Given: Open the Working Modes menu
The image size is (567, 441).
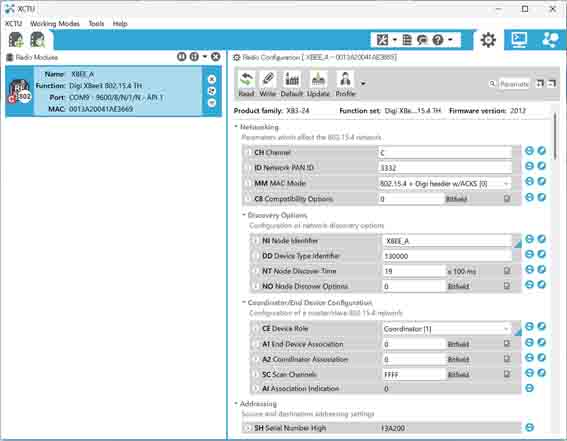Looking at the screenshot, I should (x=55, y=23).
